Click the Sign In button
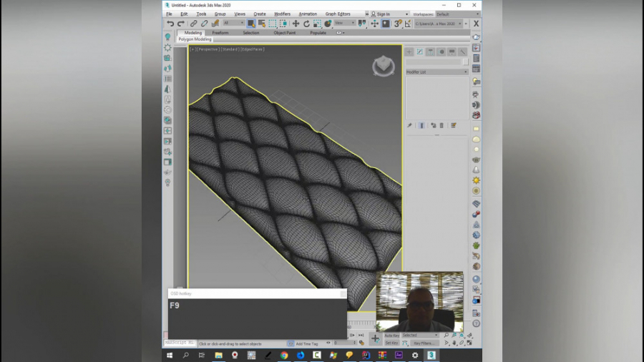The image size is (644, 362). point(383,14)
